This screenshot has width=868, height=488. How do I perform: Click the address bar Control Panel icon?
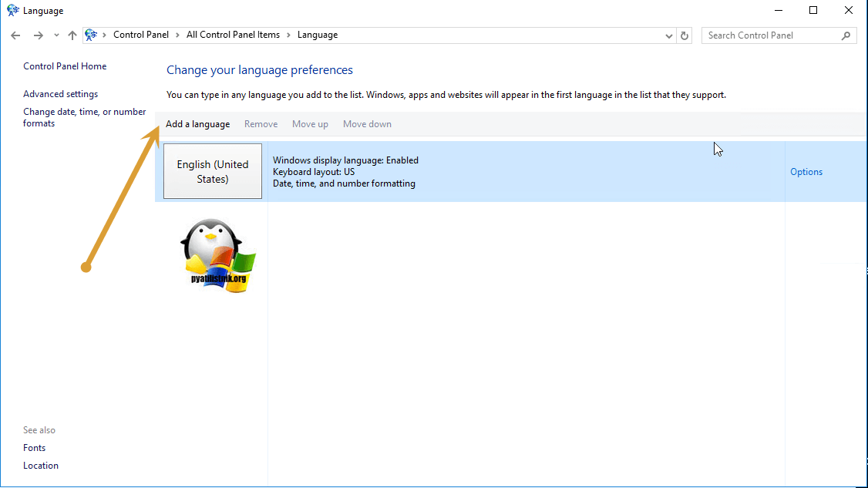point(92,35)
